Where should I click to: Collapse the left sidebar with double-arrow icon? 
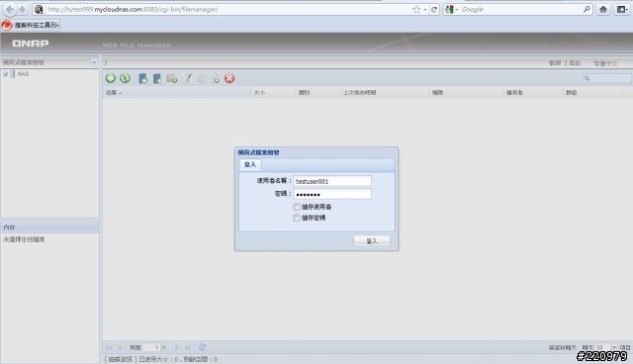94,62
